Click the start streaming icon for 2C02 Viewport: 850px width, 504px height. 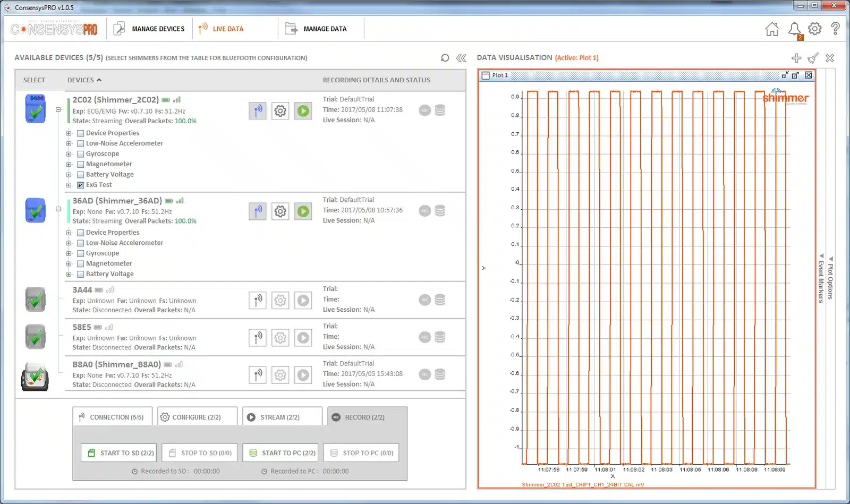point(303,111)
